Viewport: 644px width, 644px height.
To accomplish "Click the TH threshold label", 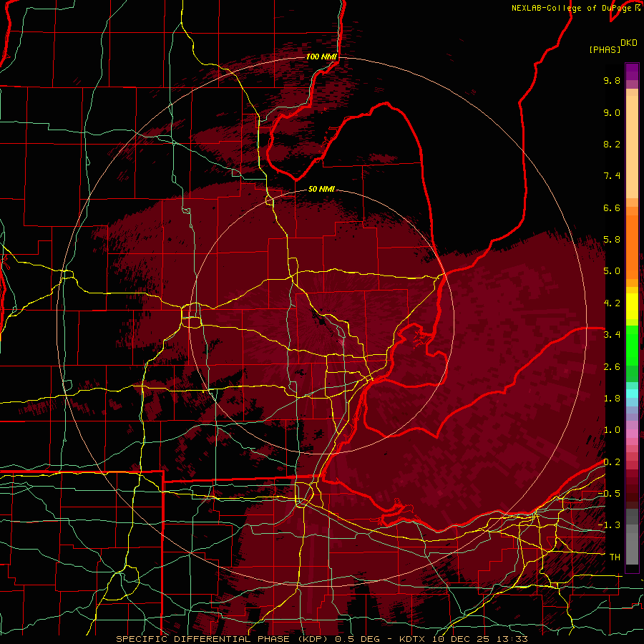I will (615, 557).
